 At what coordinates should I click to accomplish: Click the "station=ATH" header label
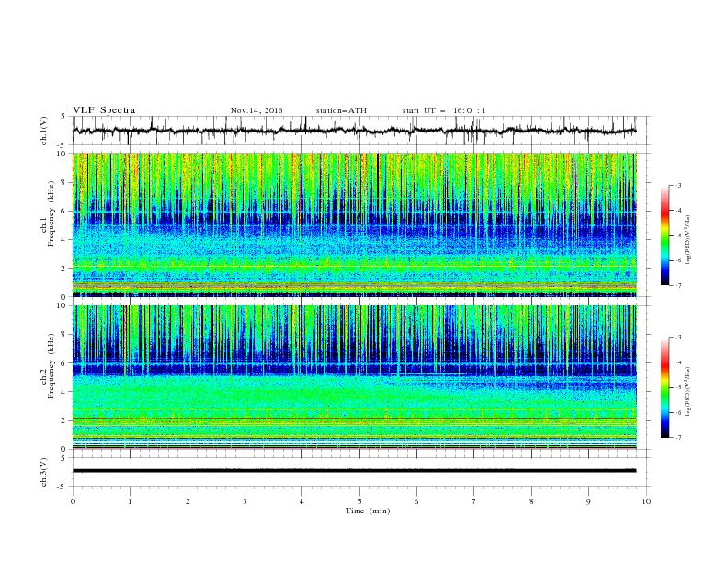click(341, 110)
